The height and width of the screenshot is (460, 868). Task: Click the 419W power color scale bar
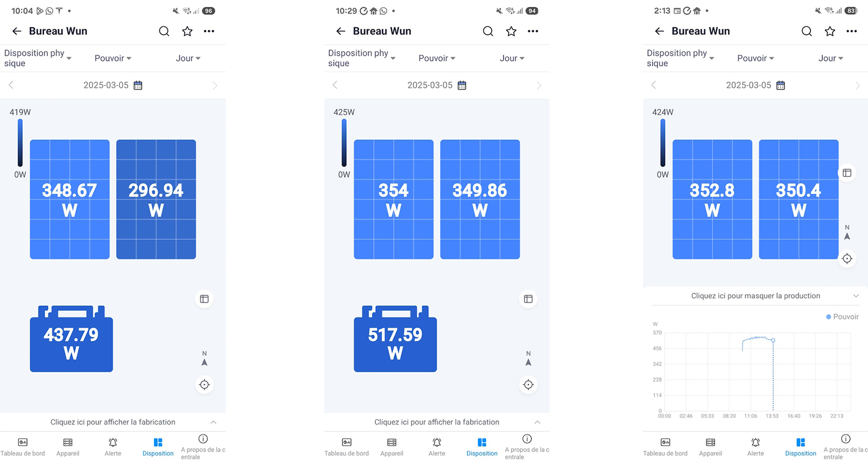point(20,143)
